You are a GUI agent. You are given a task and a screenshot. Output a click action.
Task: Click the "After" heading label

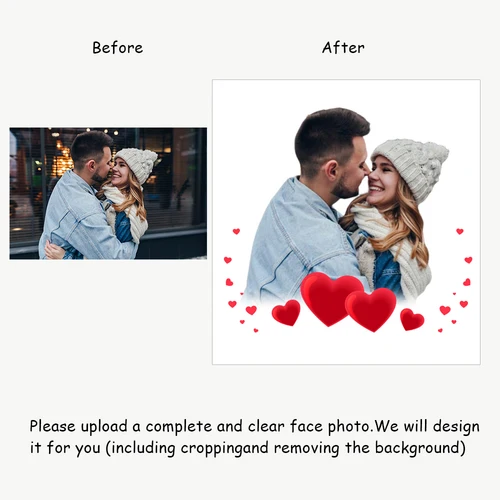click(343, 48)
